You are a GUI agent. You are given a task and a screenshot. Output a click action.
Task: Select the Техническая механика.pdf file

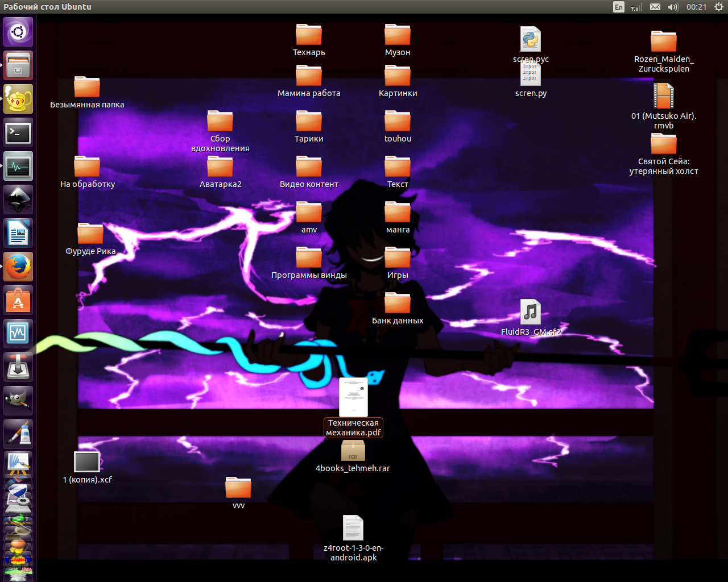click(353, 398)
